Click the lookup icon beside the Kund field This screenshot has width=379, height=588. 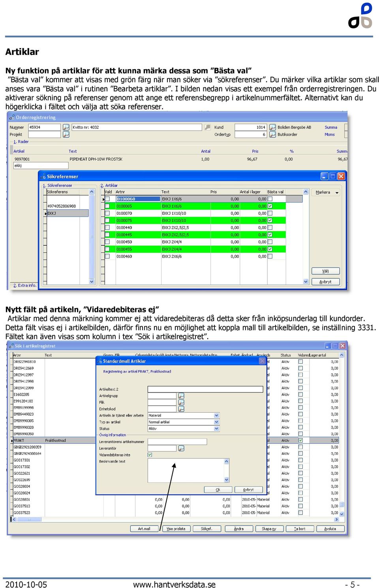coord(272,127)
